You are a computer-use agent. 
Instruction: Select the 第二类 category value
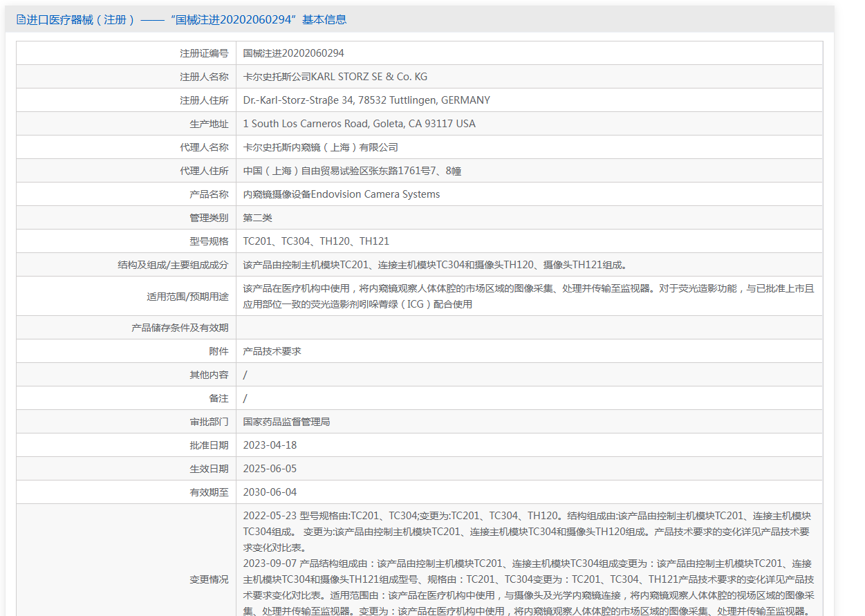tap(258, 218)
